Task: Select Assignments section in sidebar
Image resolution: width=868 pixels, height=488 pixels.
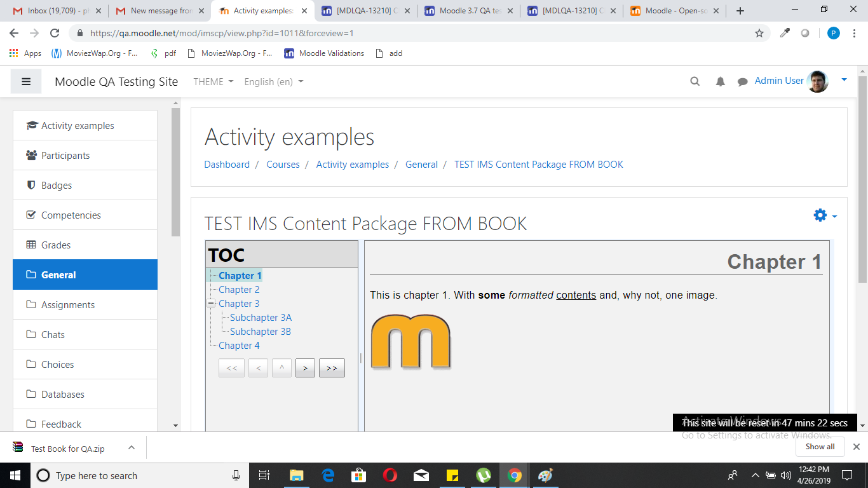Action: point(85,304)
